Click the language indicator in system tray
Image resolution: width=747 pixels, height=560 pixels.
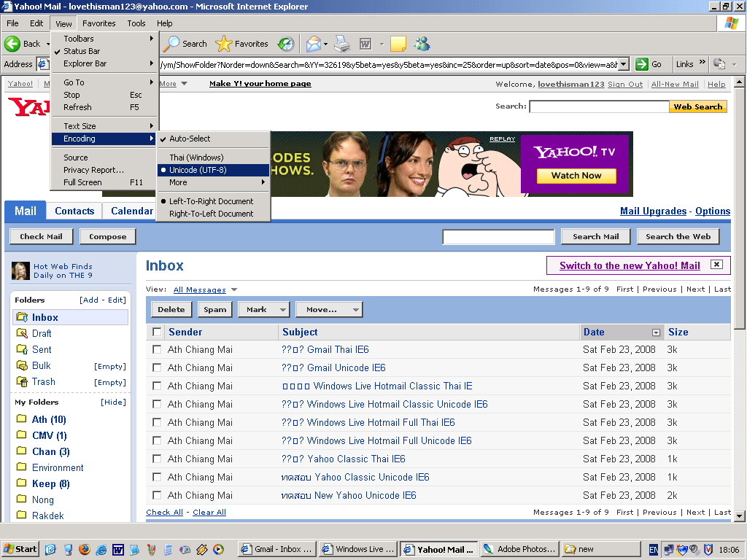tap(654, 550)
